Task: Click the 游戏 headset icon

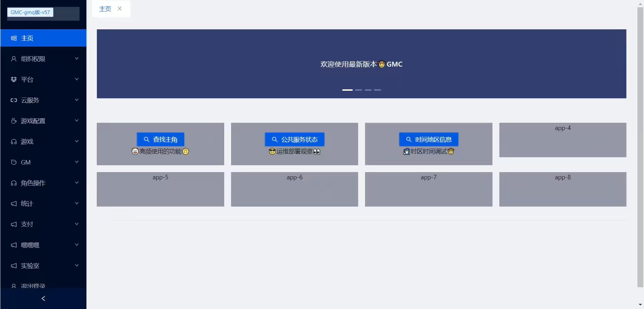Action: (x=14, y=142)
